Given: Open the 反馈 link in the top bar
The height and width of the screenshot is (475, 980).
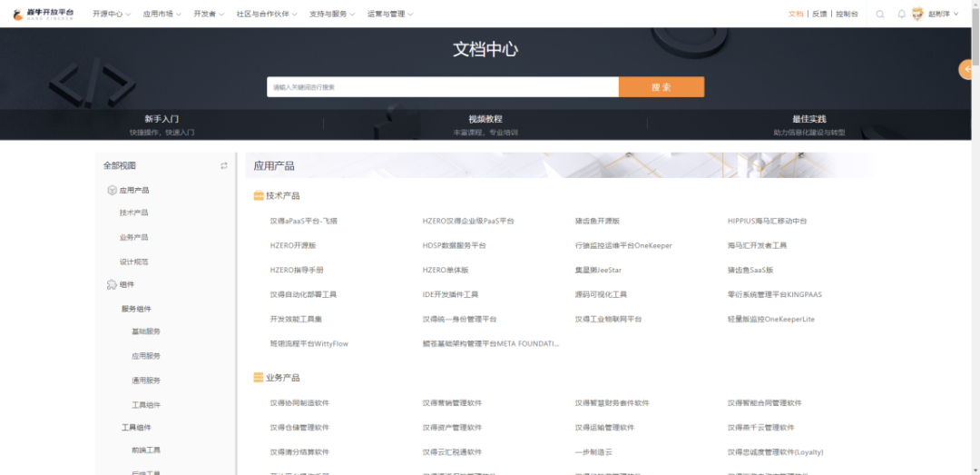Looking at the screenshot, I should 818,14.
